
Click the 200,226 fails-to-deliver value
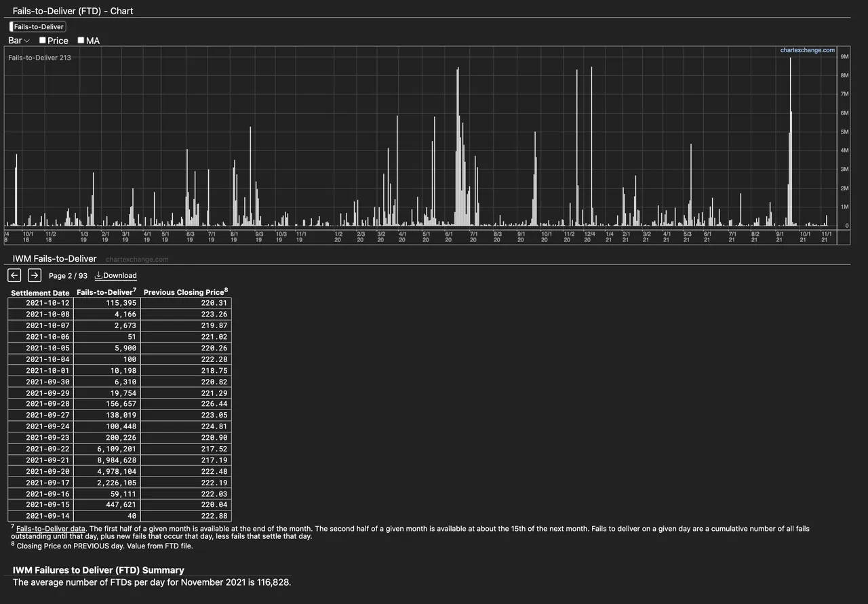tap(121, 438)
